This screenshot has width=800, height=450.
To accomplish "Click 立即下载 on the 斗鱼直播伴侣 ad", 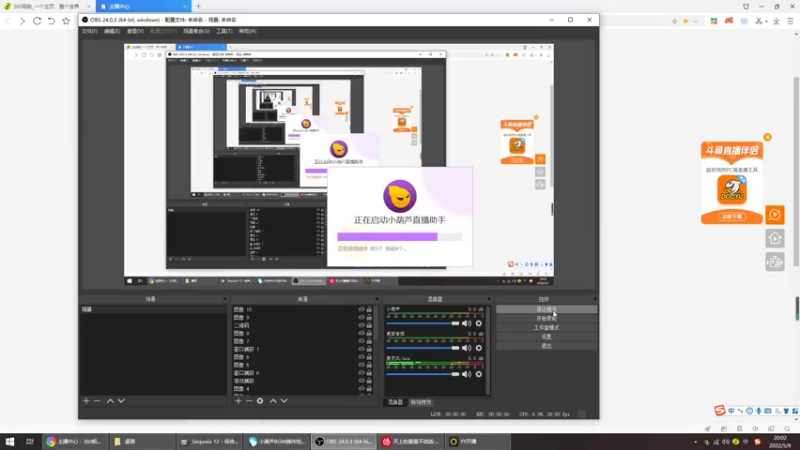I will pyautogui.click(x=732, y=217).
